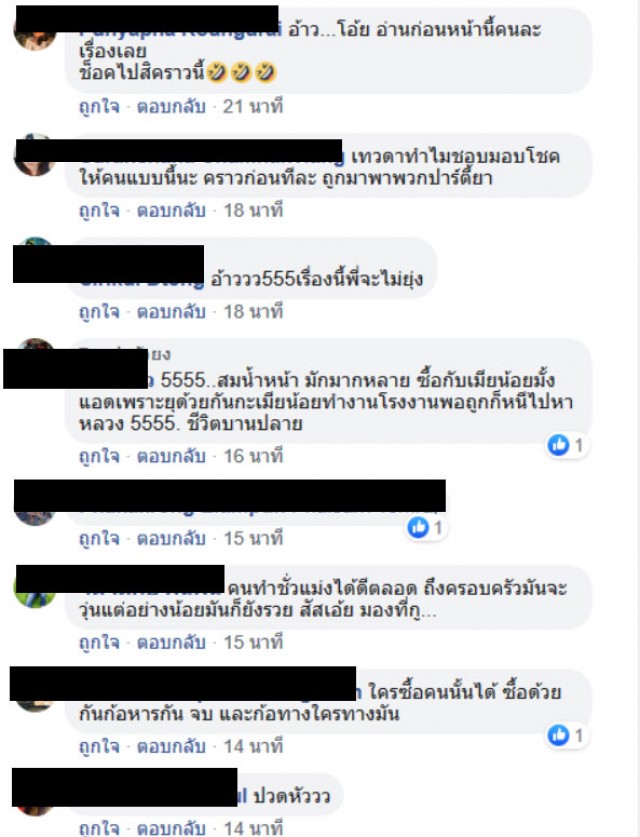Click the like reaction icon on the first 15-minute comment
This screenshot has height=837, width=640.
418,527
